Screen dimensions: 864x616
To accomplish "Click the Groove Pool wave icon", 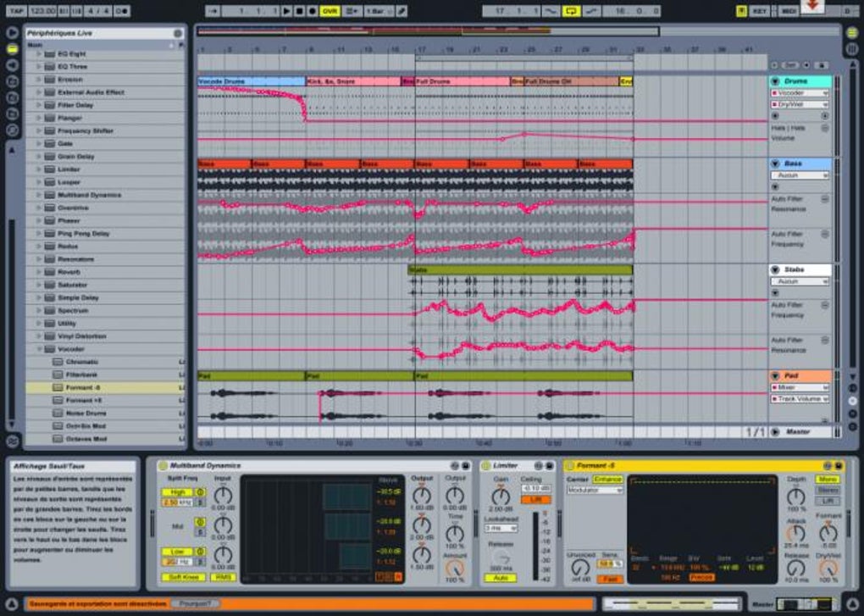I will click(x=12, y=441).
